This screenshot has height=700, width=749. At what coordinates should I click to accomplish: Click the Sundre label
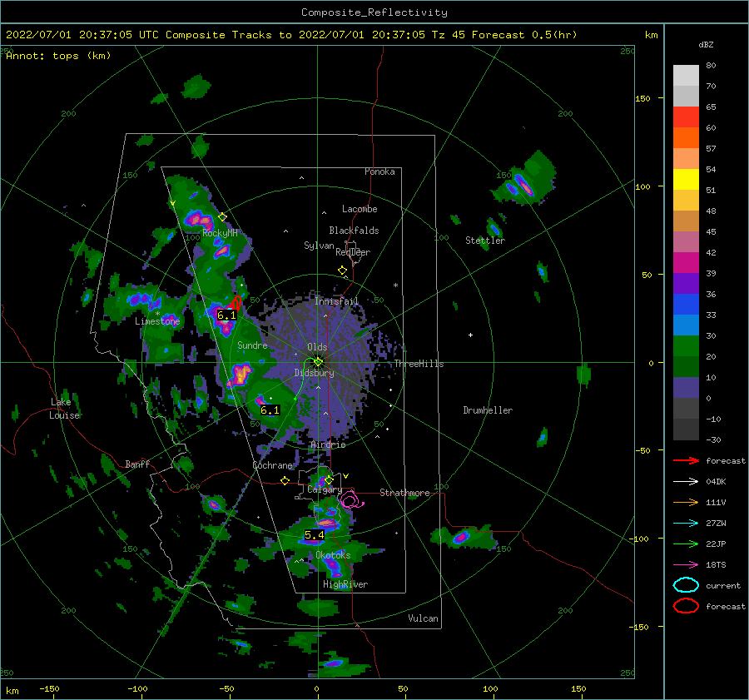tap(252, 345)
